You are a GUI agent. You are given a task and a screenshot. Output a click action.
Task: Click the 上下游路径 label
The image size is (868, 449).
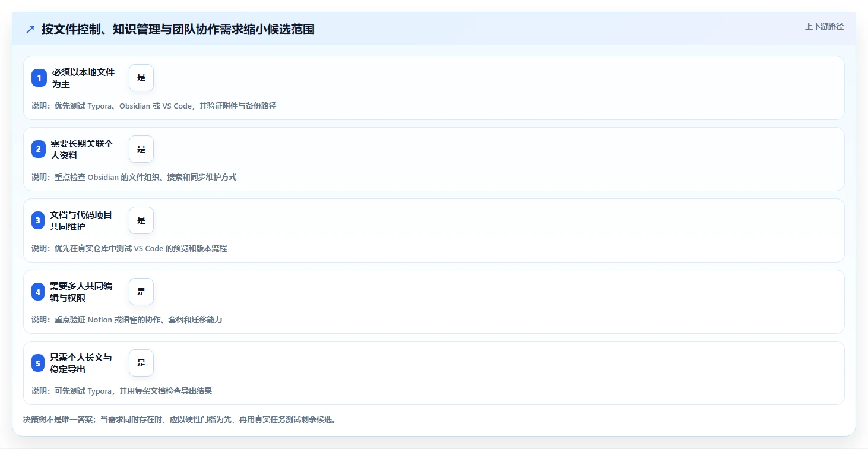[x=824, y=26]
